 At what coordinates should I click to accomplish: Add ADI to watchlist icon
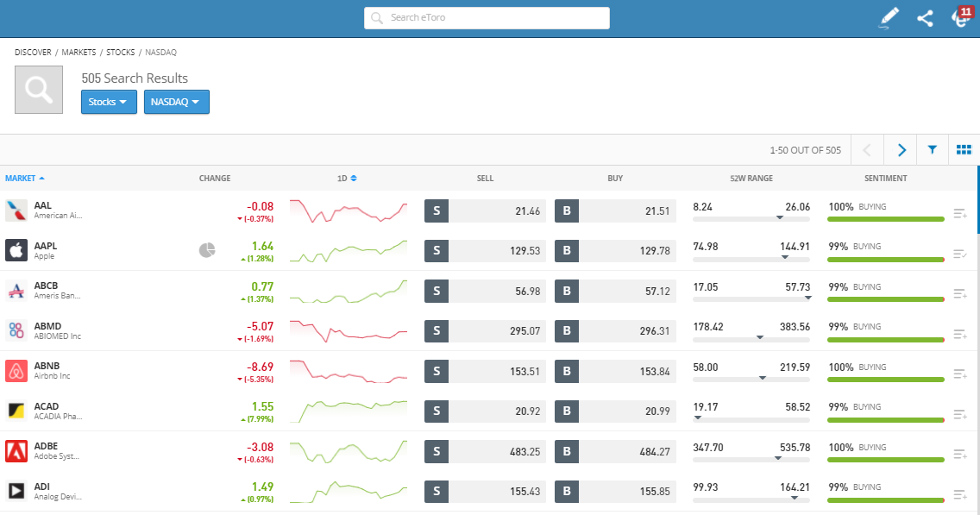tap(960, 494)
